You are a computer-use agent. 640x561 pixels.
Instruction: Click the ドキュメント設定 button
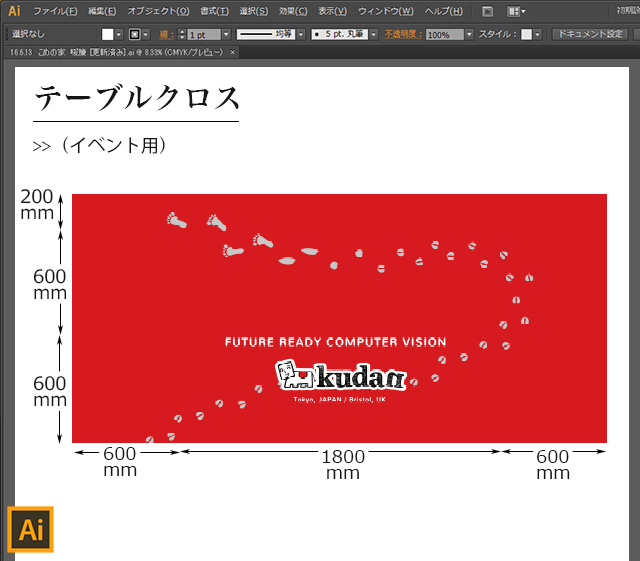tap(590, 34)
